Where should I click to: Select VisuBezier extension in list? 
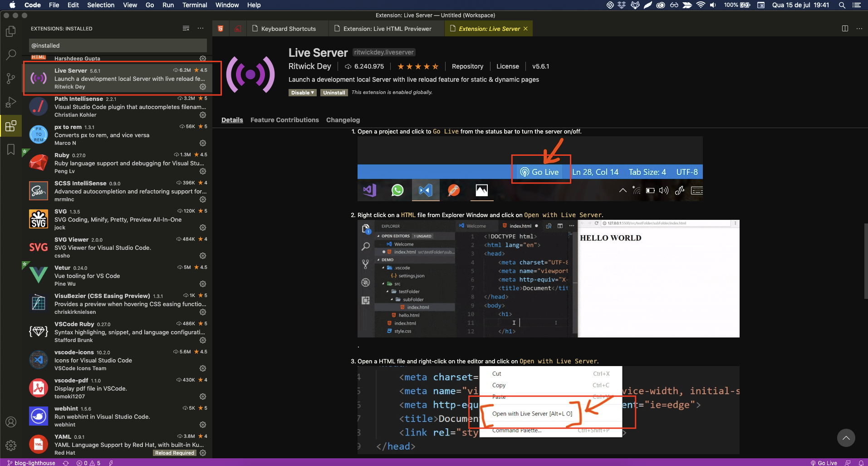pos(117,304)
